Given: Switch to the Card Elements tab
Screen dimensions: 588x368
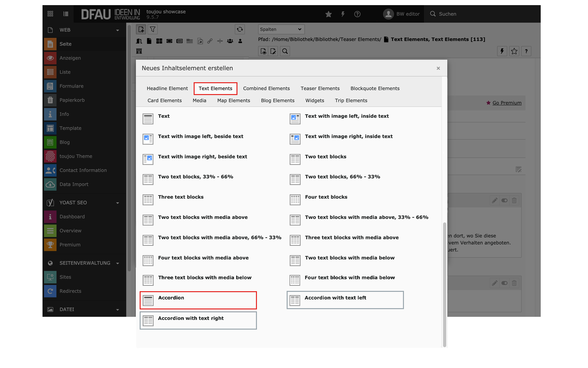Looking at the screenshot, I should pyautogui.click(x=165, y=100).
